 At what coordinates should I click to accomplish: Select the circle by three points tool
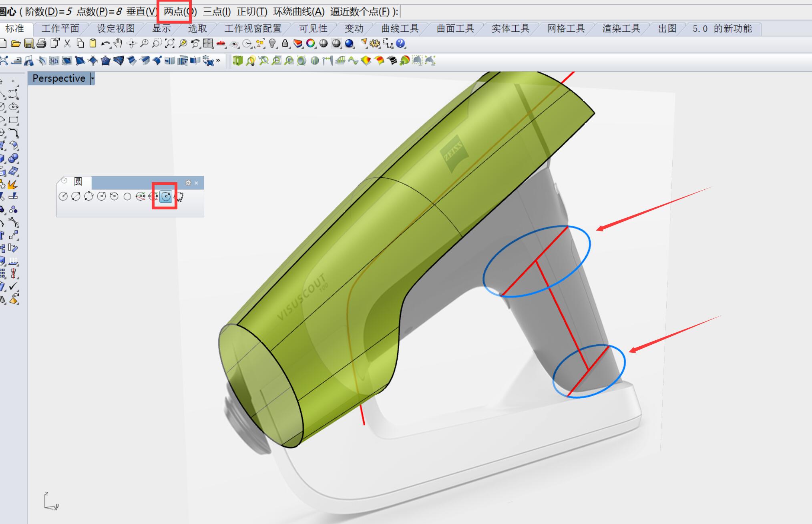coord(89,197)
